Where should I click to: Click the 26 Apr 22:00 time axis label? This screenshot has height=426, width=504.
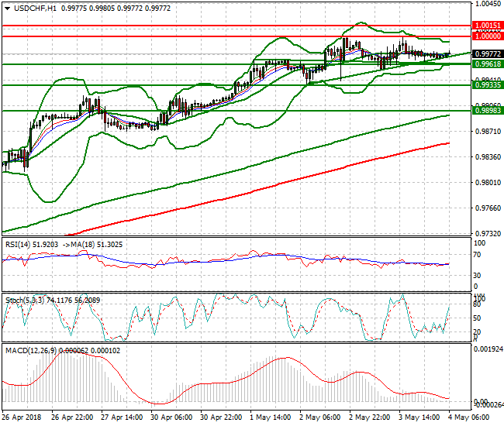coord(72,417)
